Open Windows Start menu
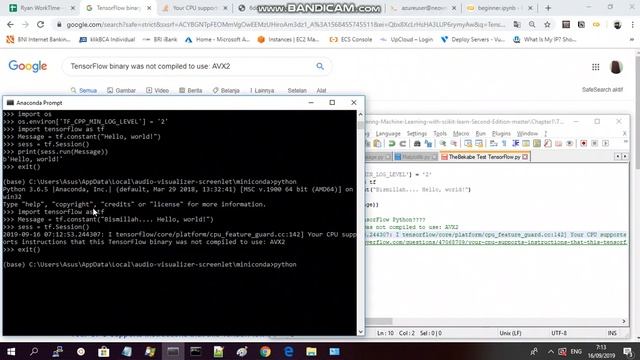Viewport: 640px width, 360px height. tap(11, 351)
